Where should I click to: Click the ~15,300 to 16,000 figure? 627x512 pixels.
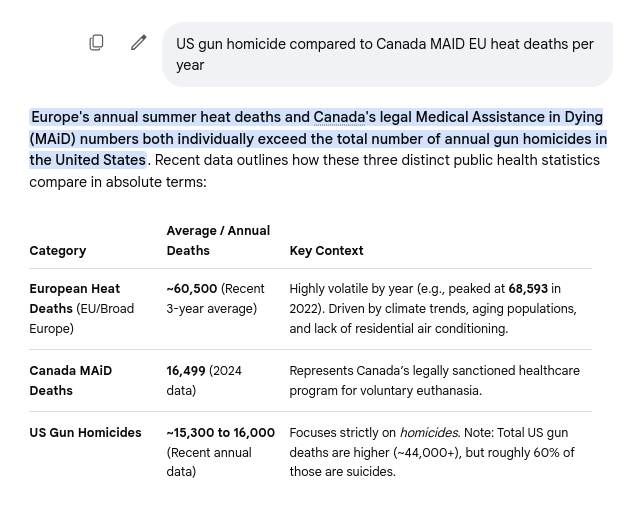coord(220,433)
